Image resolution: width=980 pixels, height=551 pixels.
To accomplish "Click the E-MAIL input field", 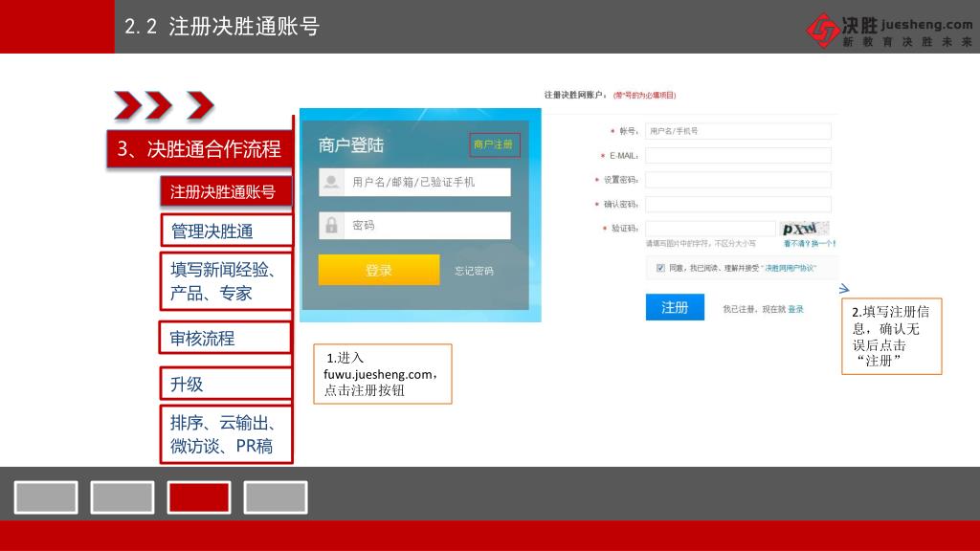I will (x=738, y=155).
